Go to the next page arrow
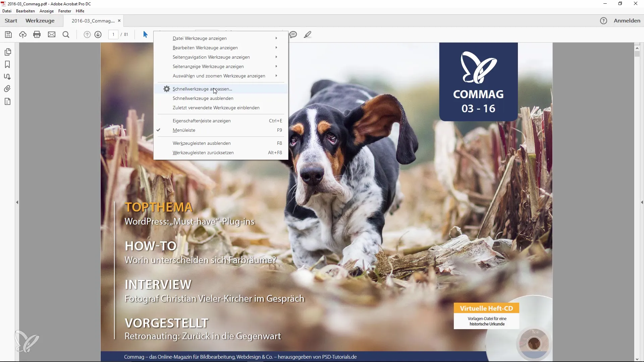The height and width of the screenshot is (362, 644). click(x=98, y=35)
